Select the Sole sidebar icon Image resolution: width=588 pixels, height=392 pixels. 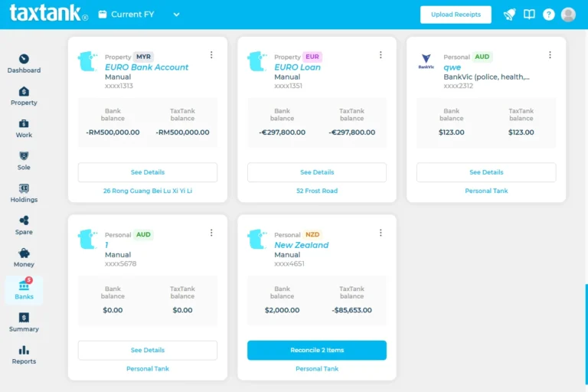(x=24, y=155)
